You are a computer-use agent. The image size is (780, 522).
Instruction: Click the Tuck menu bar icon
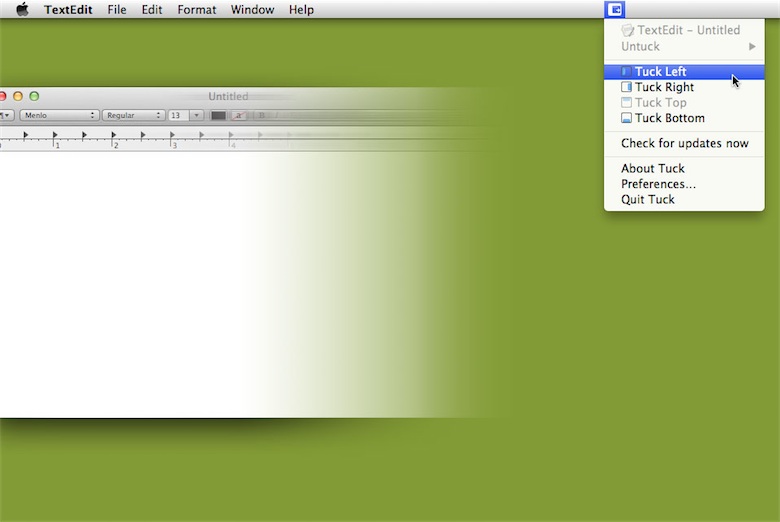[x=615, y=9]
